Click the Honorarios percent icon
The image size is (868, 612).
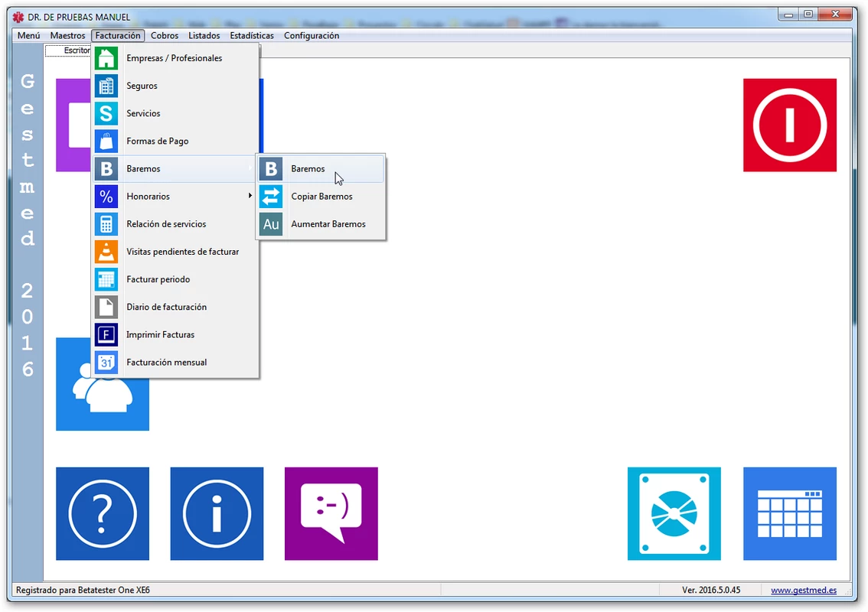coord(106,197)
